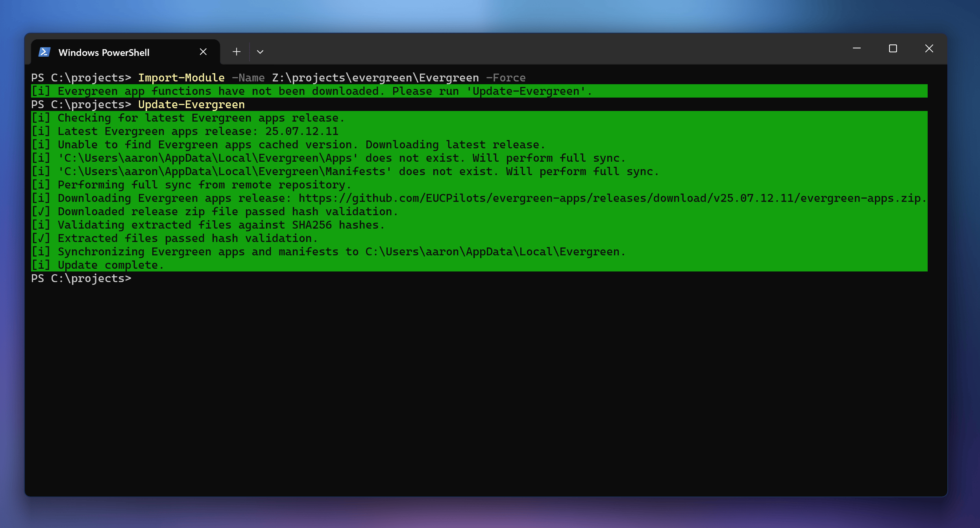
Task: Click the -Force parameter text
Action: click(506, 78)
